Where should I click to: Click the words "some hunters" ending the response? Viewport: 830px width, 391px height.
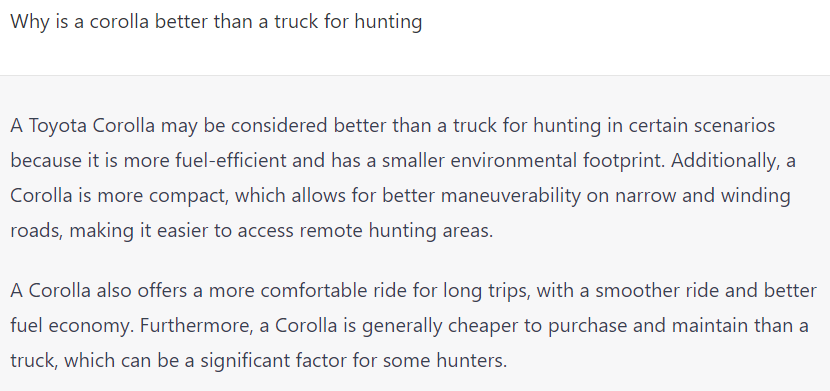[445, 361]
